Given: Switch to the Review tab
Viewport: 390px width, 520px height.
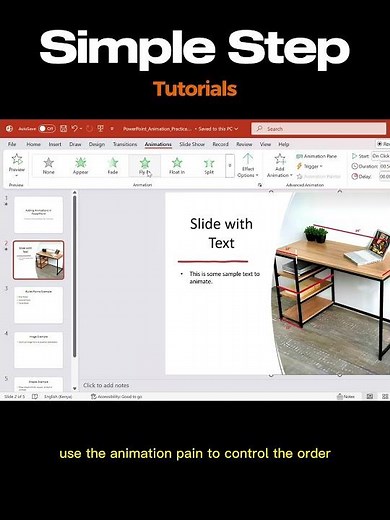Looking at the screenshot, I should pos(244,144).
